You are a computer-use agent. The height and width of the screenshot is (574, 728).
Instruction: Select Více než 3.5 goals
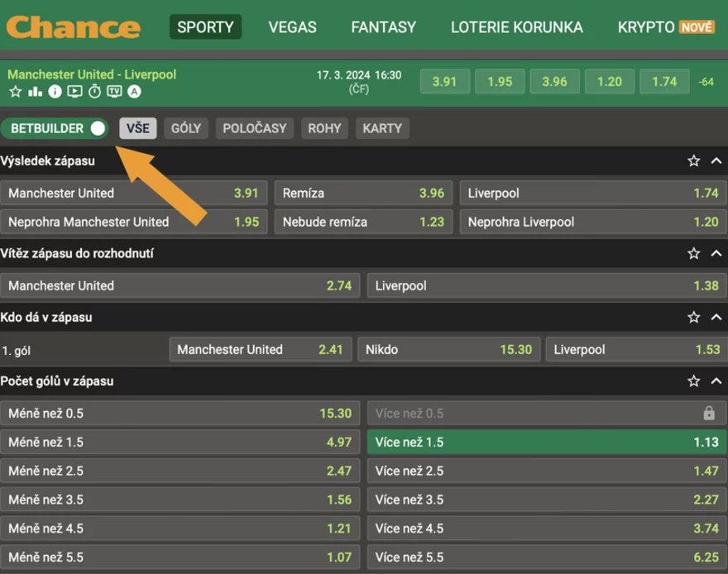pyautogui.click(x=548, y=500)
